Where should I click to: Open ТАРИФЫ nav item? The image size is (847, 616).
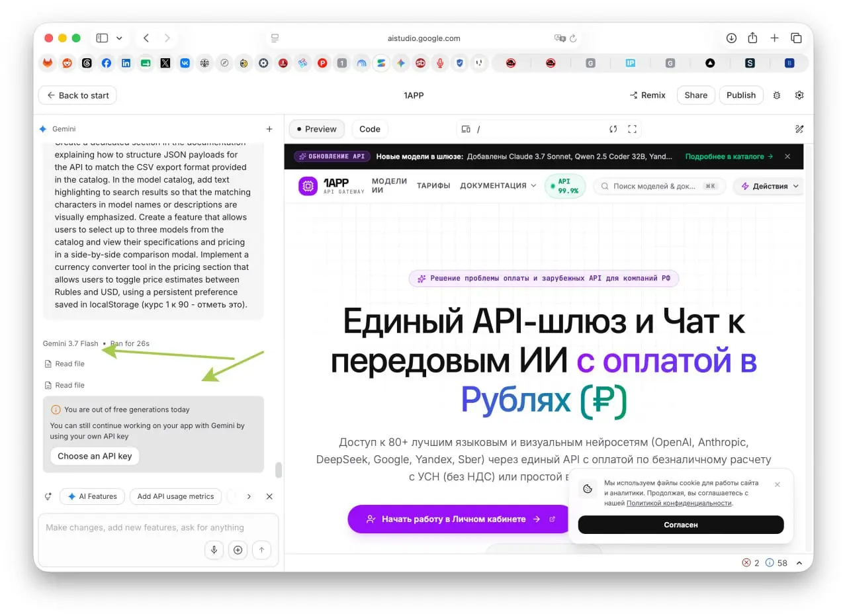(x=433, y=186)
